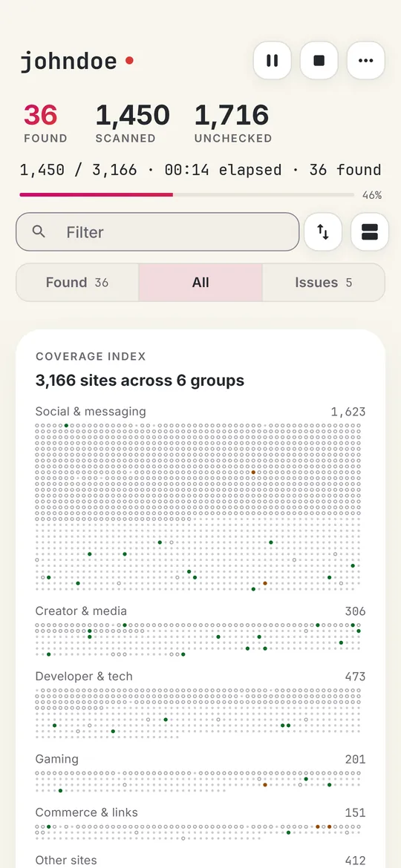Select the Social & messaging group label
Screen dimensions: 401x868
click(91, 411)
